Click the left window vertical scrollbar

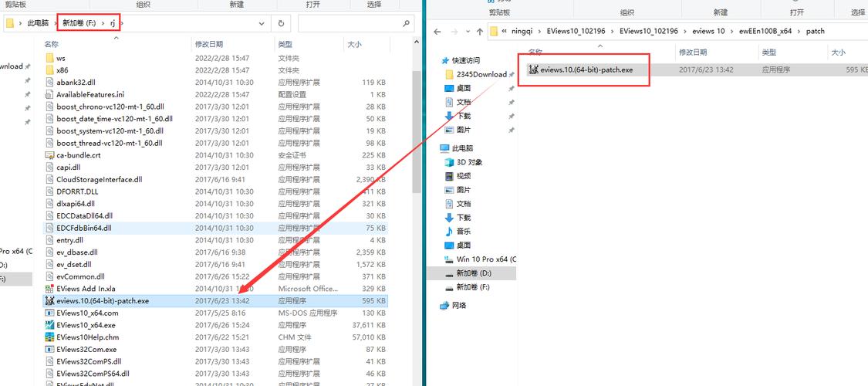[417, 133]
